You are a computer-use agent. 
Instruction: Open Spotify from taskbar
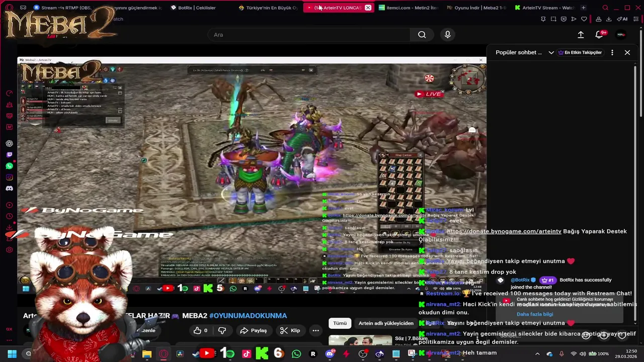click(x=230, y=354)
